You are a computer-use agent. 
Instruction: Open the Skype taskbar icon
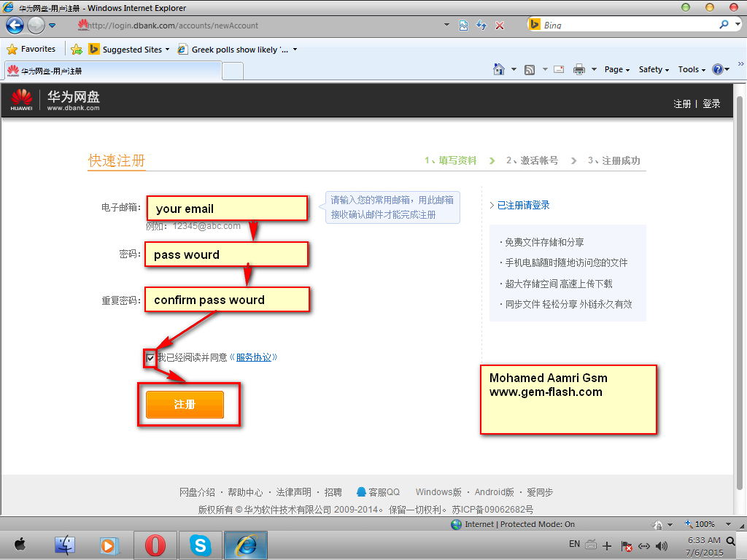coord(201,545)
